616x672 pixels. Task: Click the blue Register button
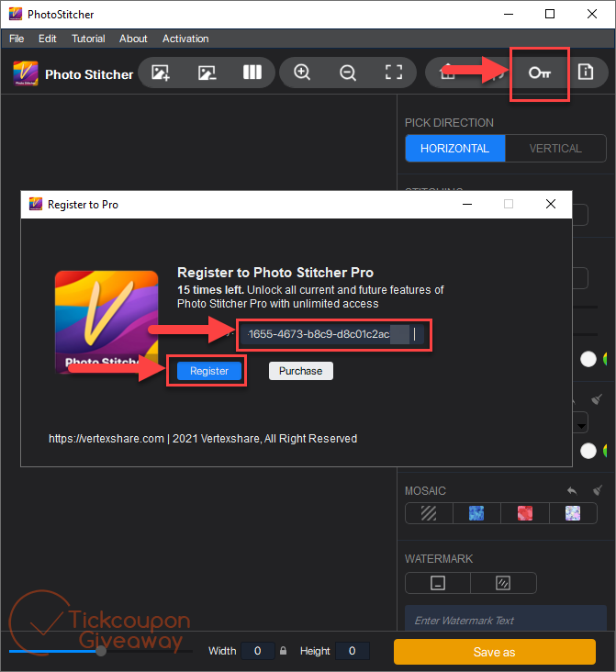[x=209, y=371]
